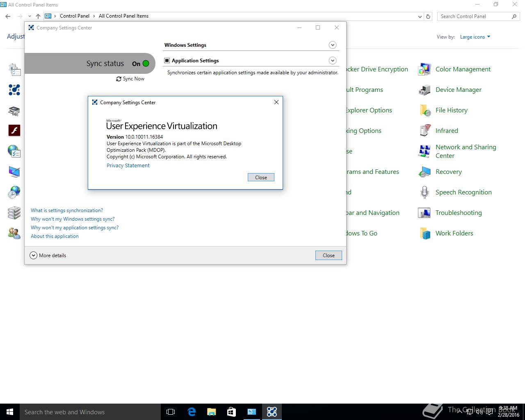Image resolution: width=525 pixels, height=420 pixels.
Task: Open the recent locations dropdown arrow
Action: tap(30, 16)
